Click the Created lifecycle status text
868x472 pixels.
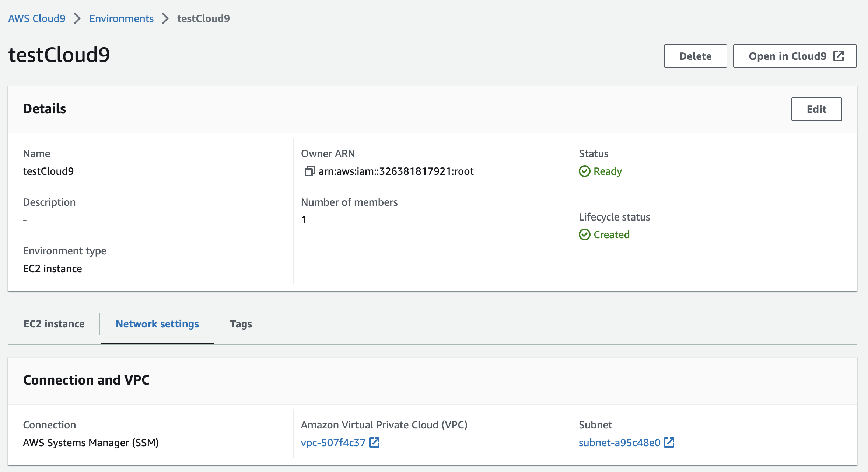tap(612, 235)
